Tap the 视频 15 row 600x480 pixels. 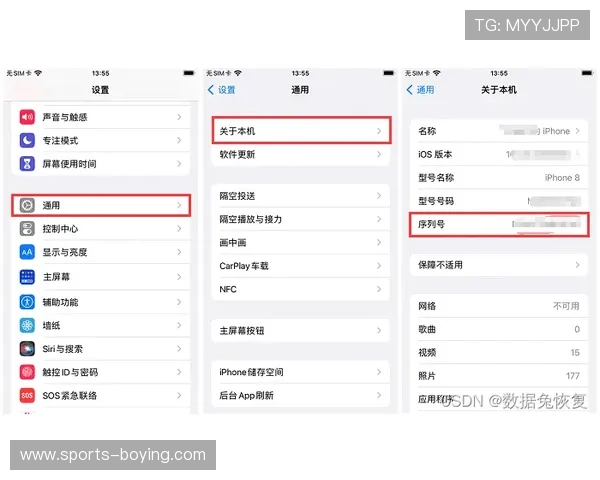coord(499,353)
